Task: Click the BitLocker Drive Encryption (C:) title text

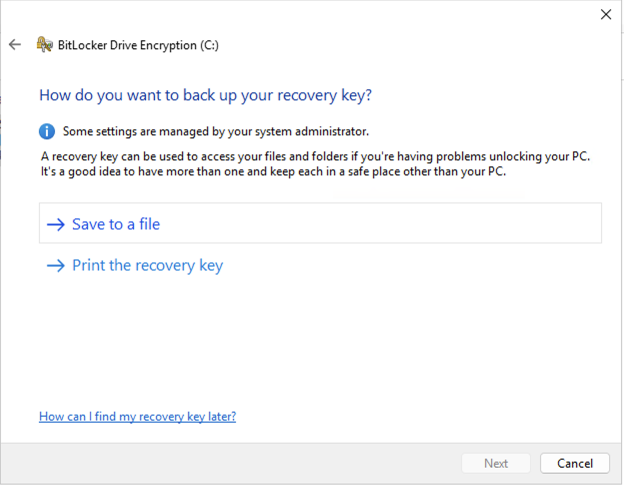Action: [138, 45]
